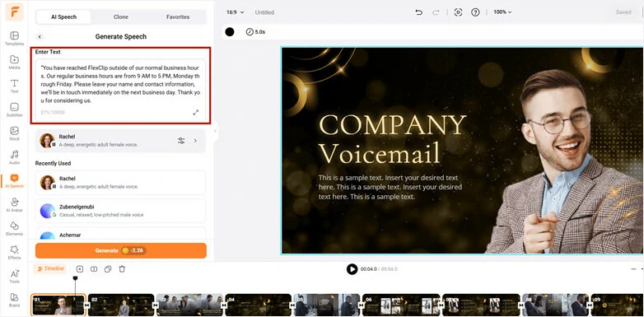
Task: Select the COMPANY Voicemail title on canvas
Action: coord(393,139)
